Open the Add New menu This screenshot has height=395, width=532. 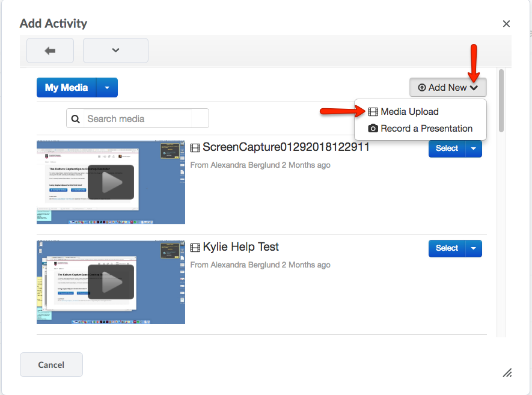[x=448, y=88]
